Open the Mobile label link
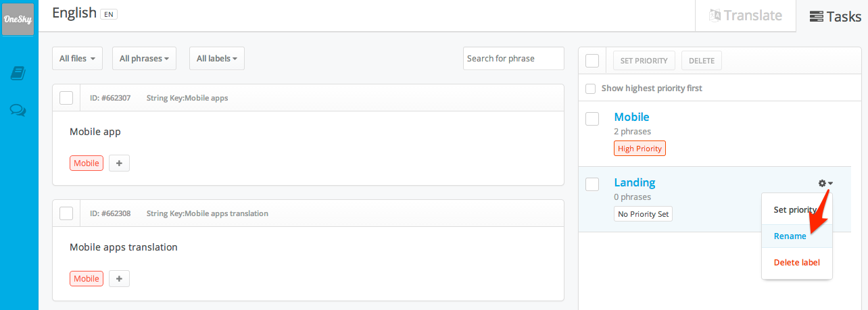 point(631,117)
